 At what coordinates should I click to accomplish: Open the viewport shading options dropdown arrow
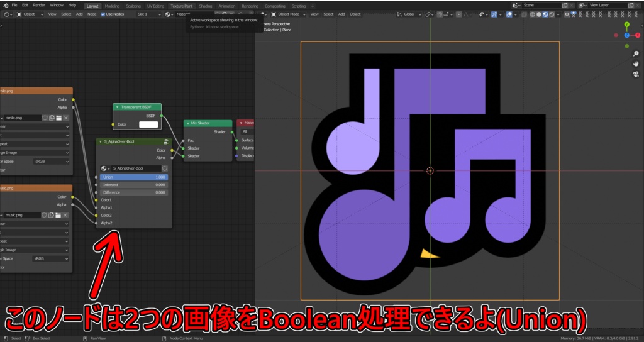(x=558, y=14)
